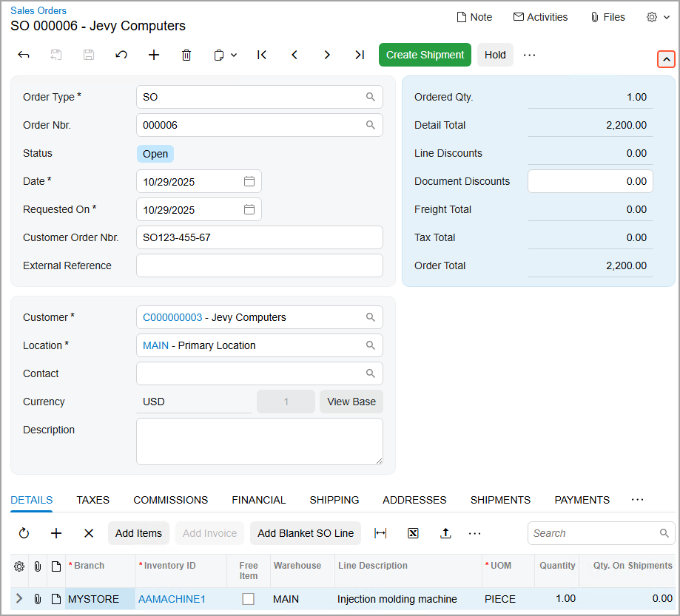Go back using the back arrow icon
Screen dimensions: 680x616
(24, 55)
